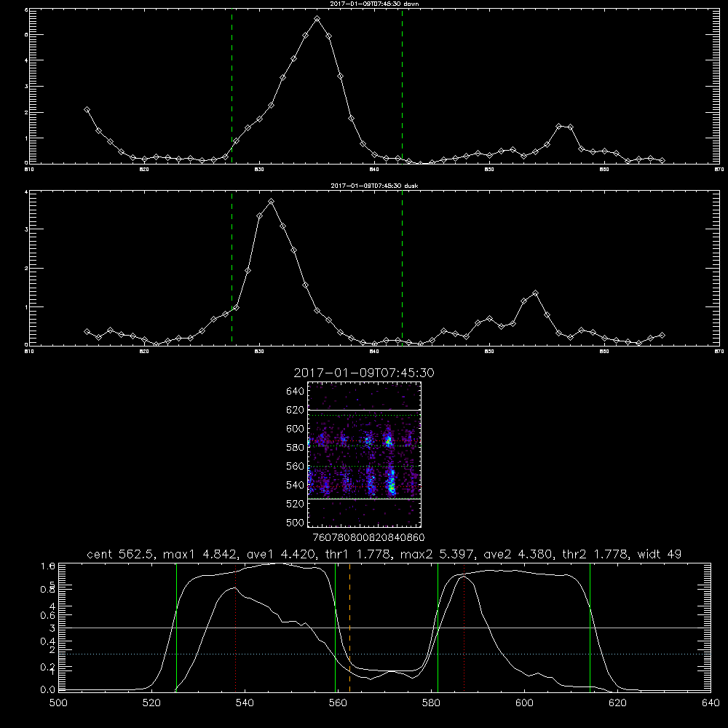Click the green vertical line at 525
The height and width of the screenshot is (728, 728).
pos(176,628)
